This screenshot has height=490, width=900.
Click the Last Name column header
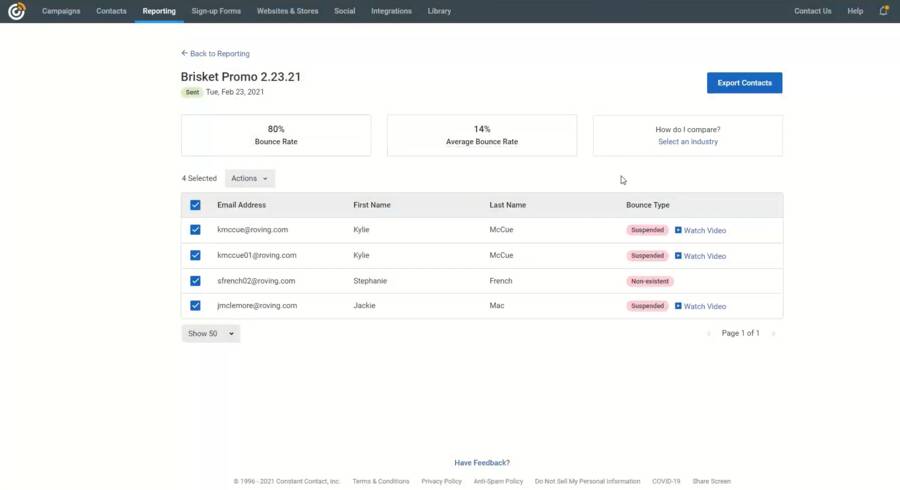tap(507, 205)
